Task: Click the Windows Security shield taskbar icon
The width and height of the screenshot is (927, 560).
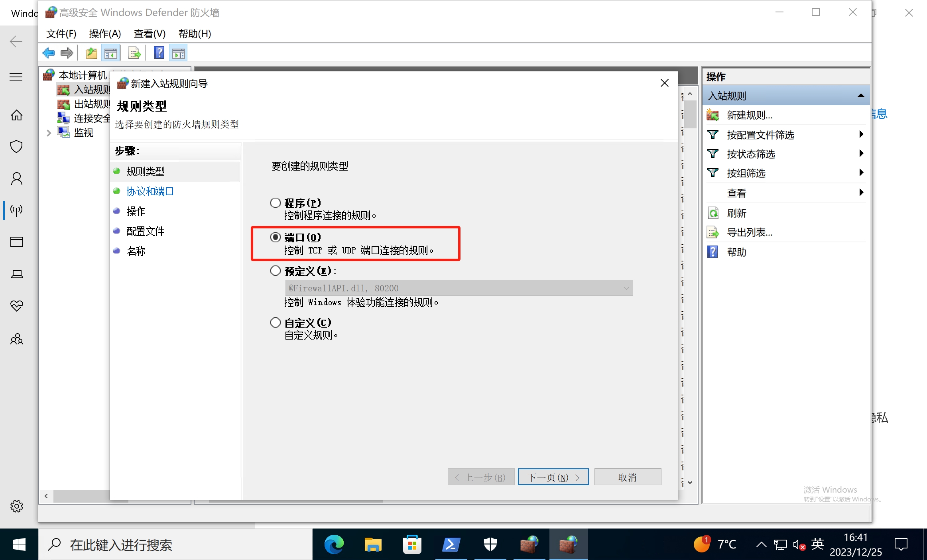Action: (x=490, y=544)
